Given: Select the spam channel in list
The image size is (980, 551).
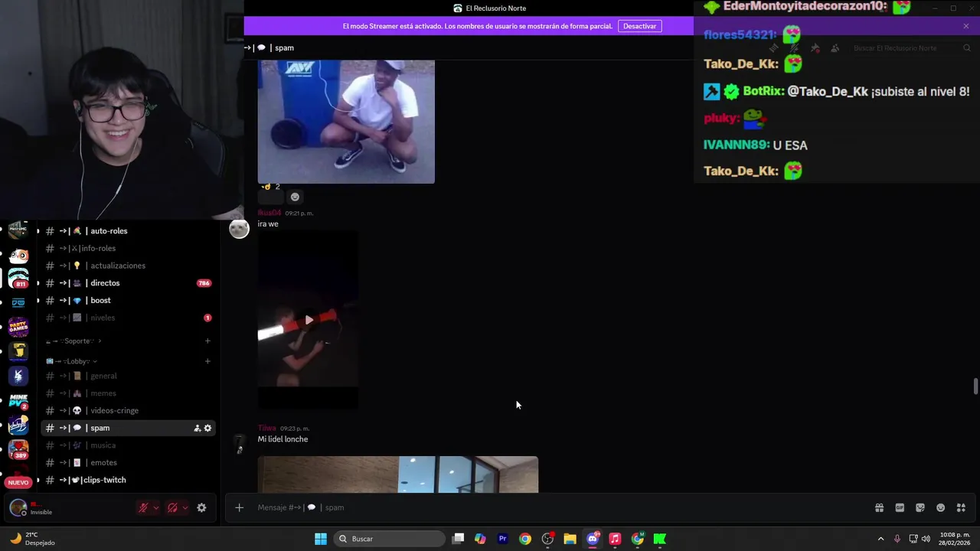Looking at the screenshot, I should tap(128, 428).
